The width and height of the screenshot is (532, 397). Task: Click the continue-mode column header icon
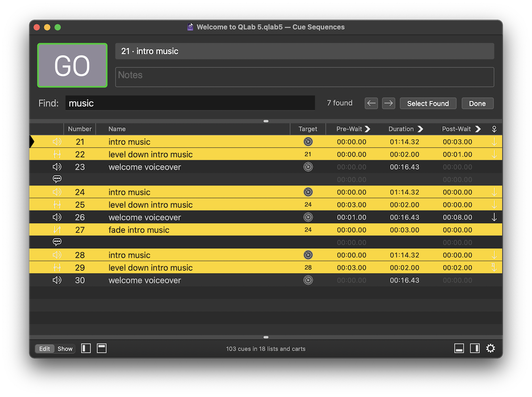(494, 129)
